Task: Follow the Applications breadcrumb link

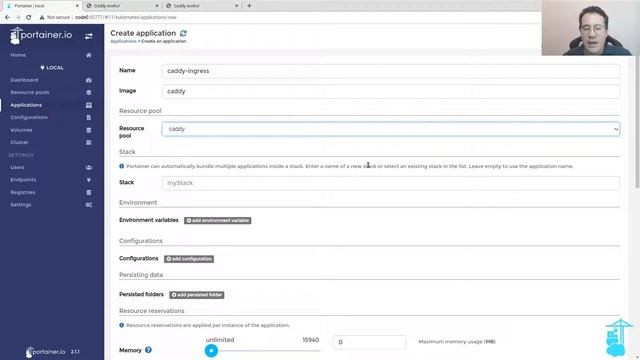Action: [x=123, y=41]
